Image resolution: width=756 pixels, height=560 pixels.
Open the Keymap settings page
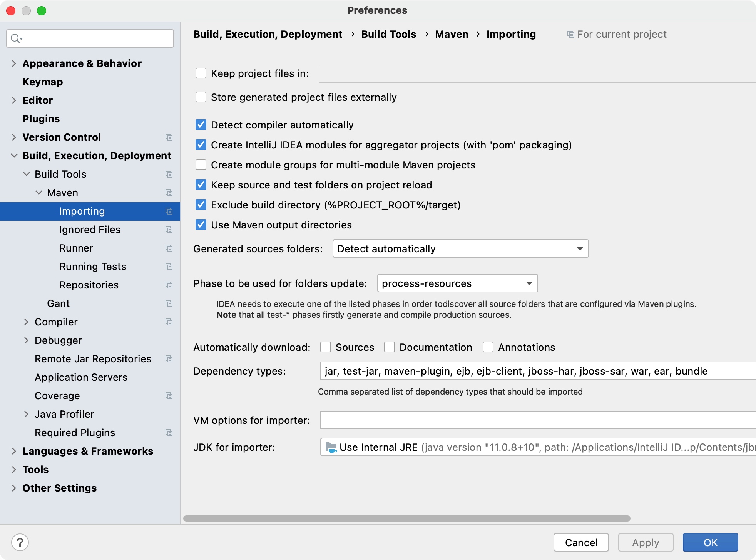point(42,82)
